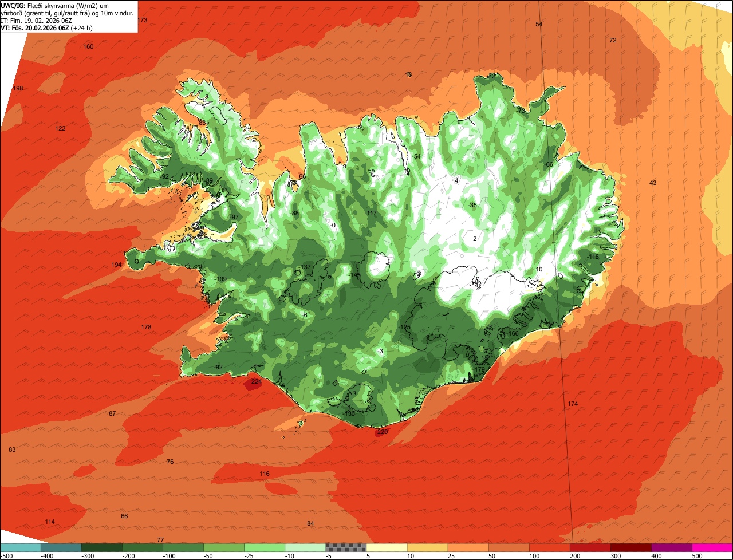Click the map value 114 in the southwest corner

[x=50, y=522]
